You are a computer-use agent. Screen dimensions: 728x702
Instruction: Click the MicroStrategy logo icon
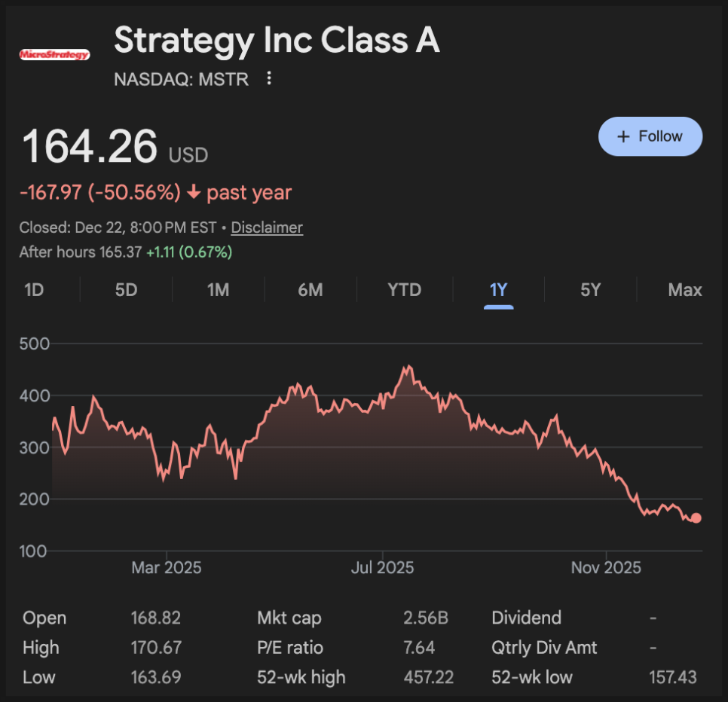click(x=54, y=54)
